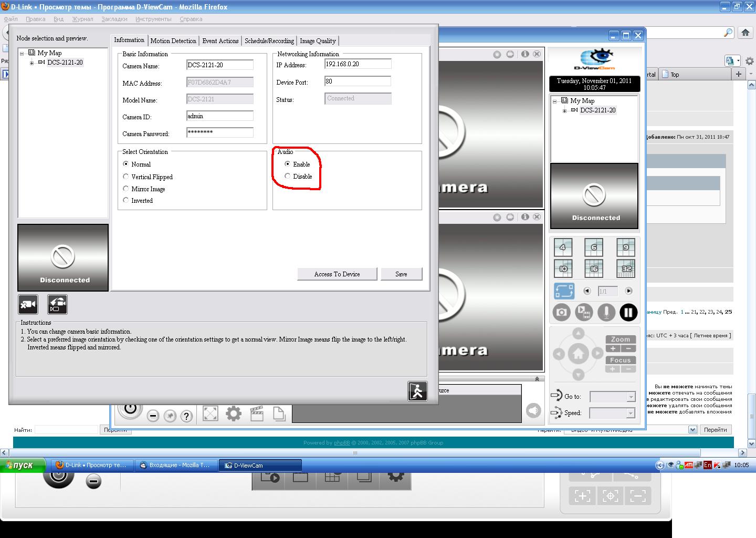Select the 6-camera split view layout
The image size is (756, 538).
pos(594,247)
